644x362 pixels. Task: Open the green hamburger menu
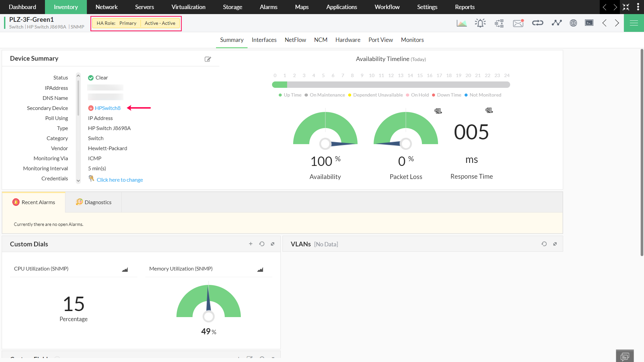[634, 23]
